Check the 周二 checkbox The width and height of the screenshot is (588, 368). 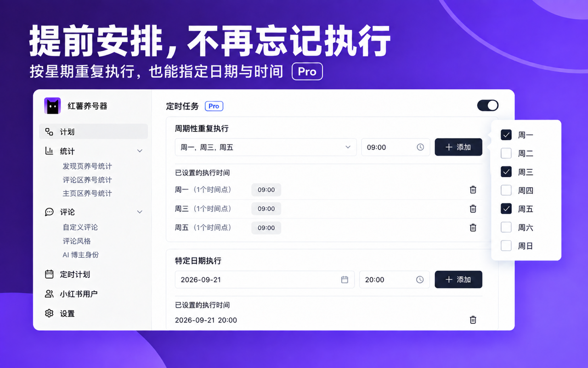tap(506, 153)
